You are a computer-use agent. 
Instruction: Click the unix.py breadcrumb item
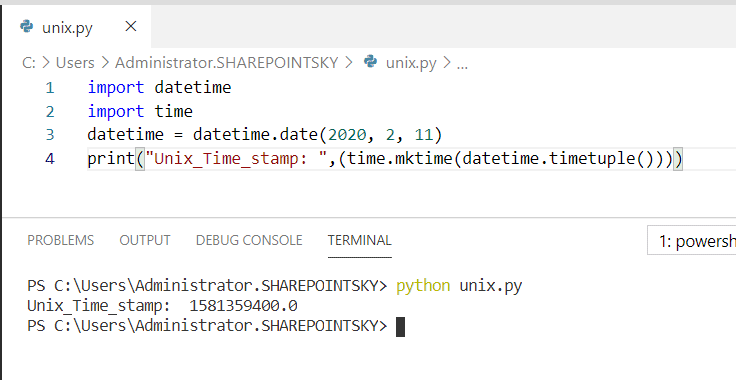[x=411, y=62]
